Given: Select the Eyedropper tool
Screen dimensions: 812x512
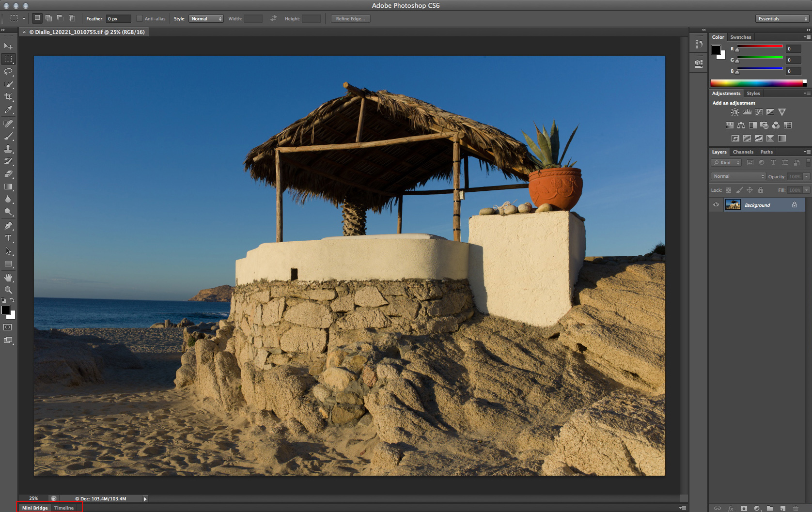Looking at the screenshot, I should pos(8,110).
